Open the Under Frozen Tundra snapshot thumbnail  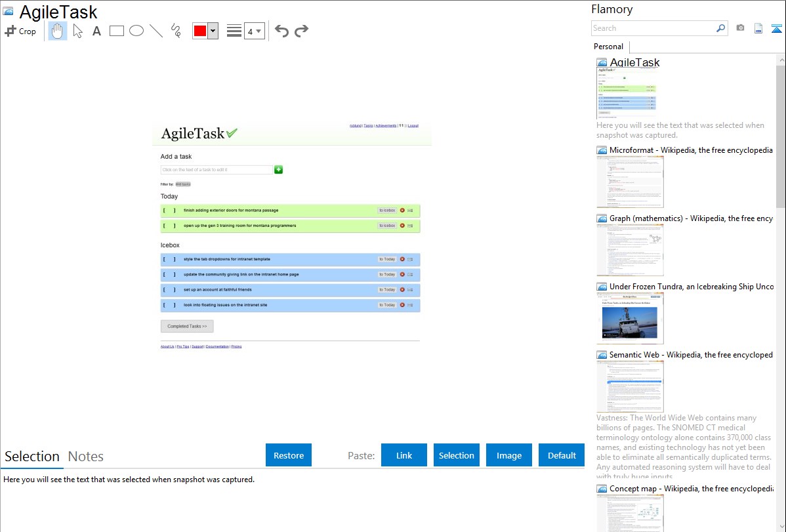[630, 318]
